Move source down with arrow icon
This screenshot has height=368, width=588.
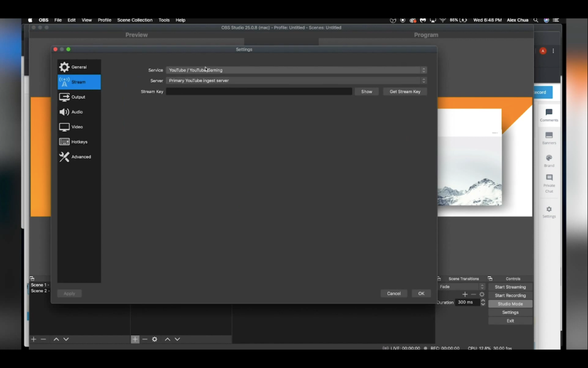[x=177, y=339]
